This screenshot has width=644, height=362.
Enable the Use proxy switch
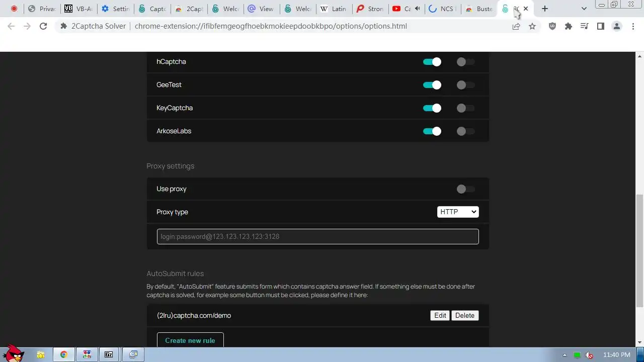[x=465, y=189]
